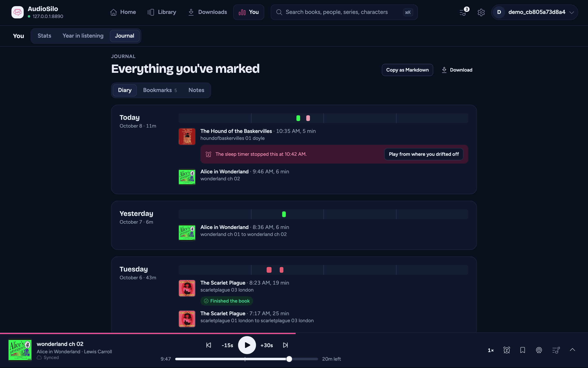Skip forward 30 seconds
The width and height of the screenshot is (588, 368).
pyautogui.click(x=267, y=345)
